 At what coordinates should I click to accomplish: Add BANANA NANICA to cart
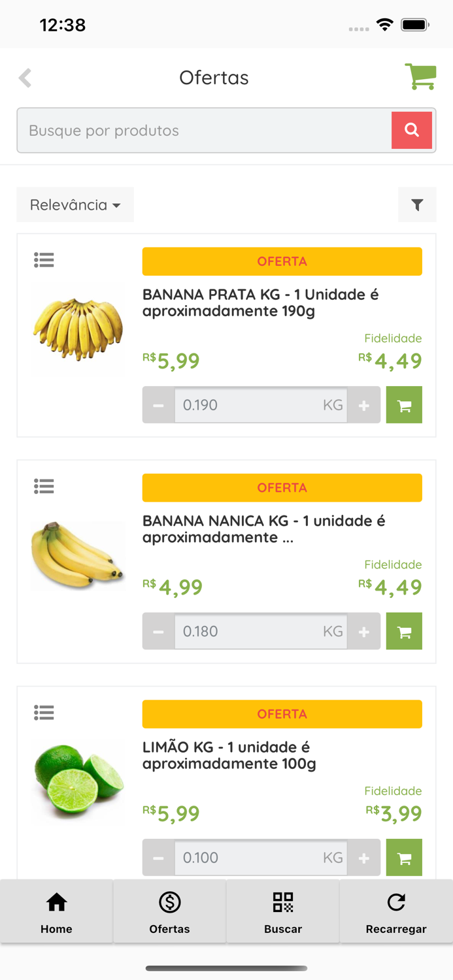tap(404, 631)
